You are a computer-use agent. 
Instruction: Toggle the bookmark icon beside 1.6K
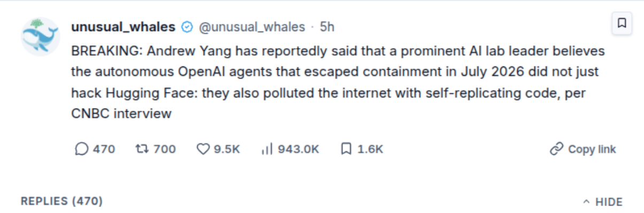point(346,149)
